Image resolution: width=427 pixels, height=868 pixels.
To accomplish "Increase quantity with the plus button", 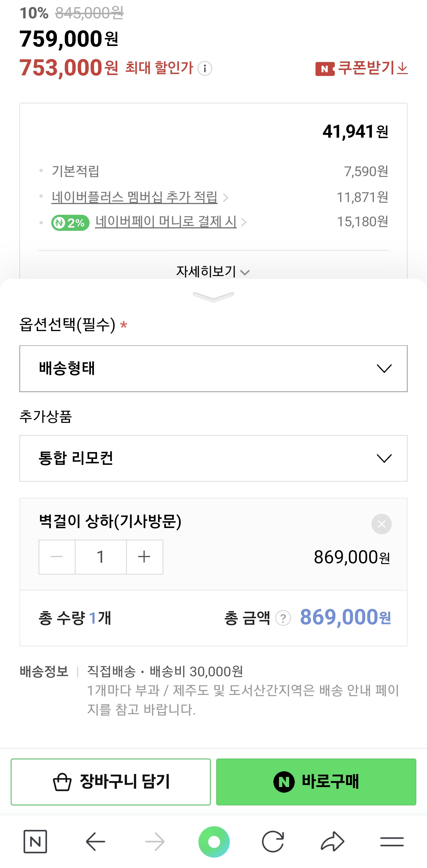I will coord(144,557).
